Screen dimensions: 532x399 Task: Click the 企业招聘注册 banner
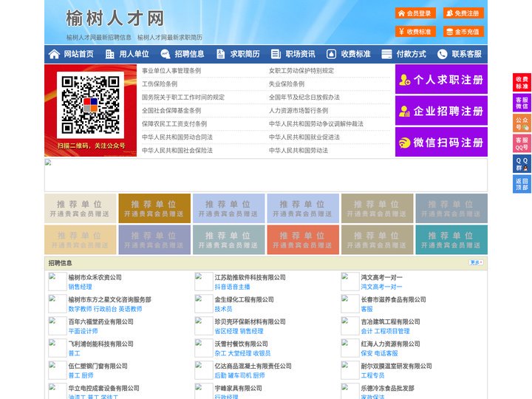point(441,111)
